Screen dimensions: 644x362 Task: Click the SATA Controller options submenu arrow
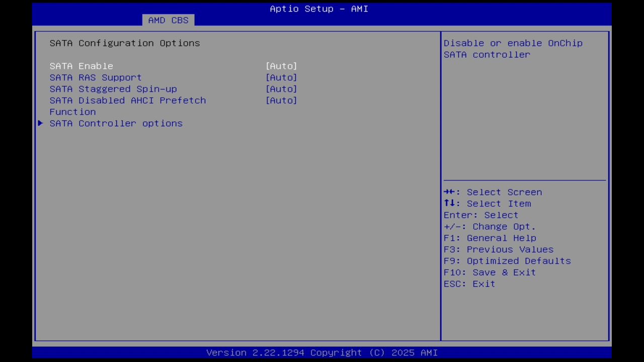point(40,123)
